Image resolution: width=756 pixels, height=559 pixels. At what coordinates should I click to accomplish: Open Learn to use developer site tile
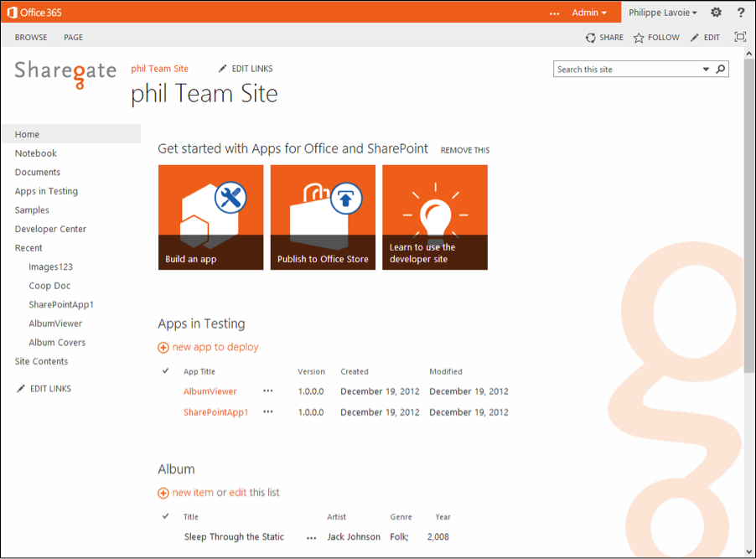tap(435, 218)
